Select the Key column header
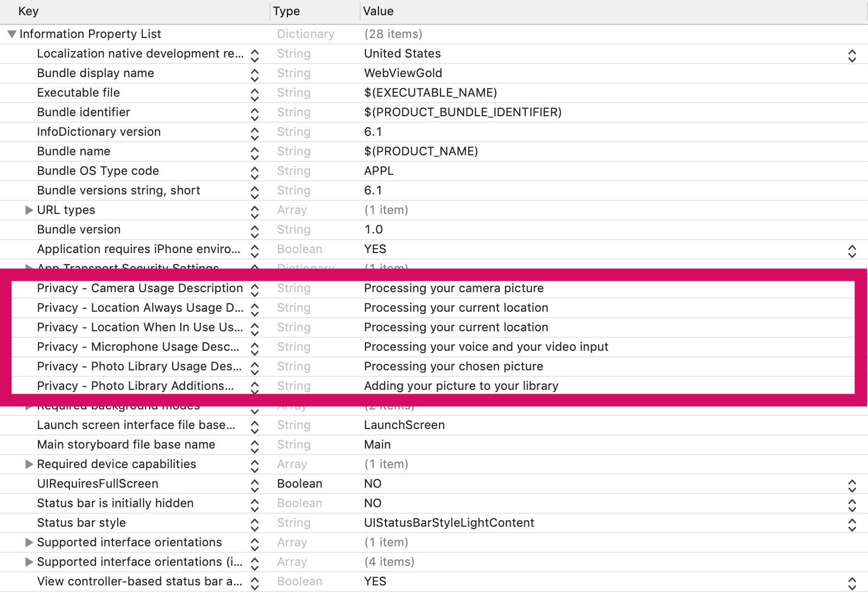This screenshot has width=868, height=593. click(135, 11)
